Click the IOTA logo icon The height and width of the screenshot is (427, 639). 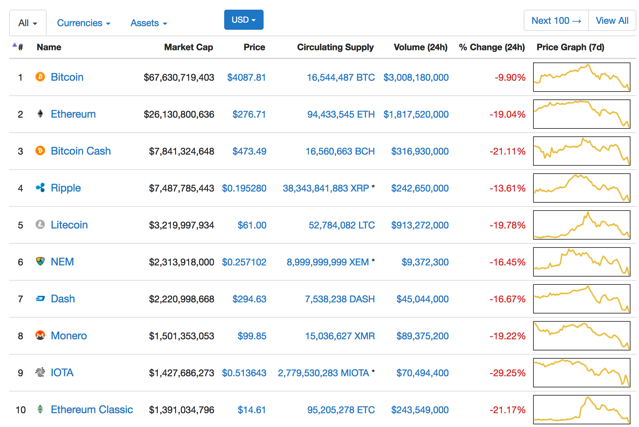click(40, 372)
